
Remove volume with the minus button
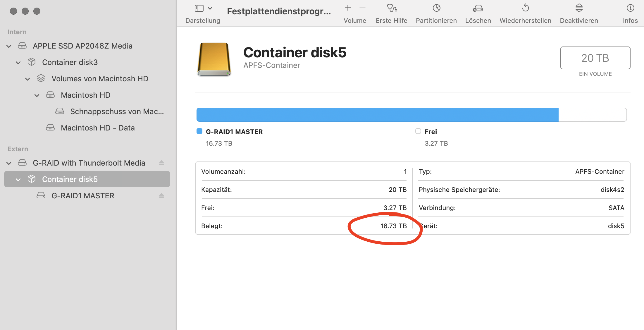tap(362, 8)
